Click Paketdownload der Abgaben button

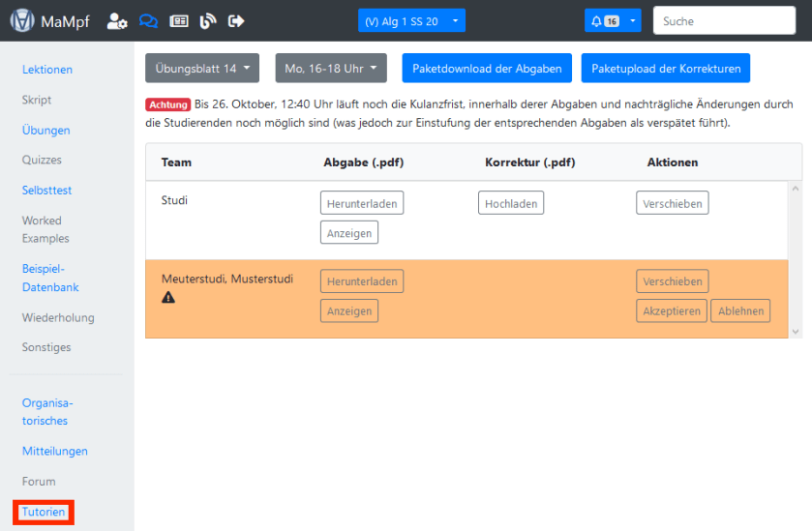tap(487, 69)
